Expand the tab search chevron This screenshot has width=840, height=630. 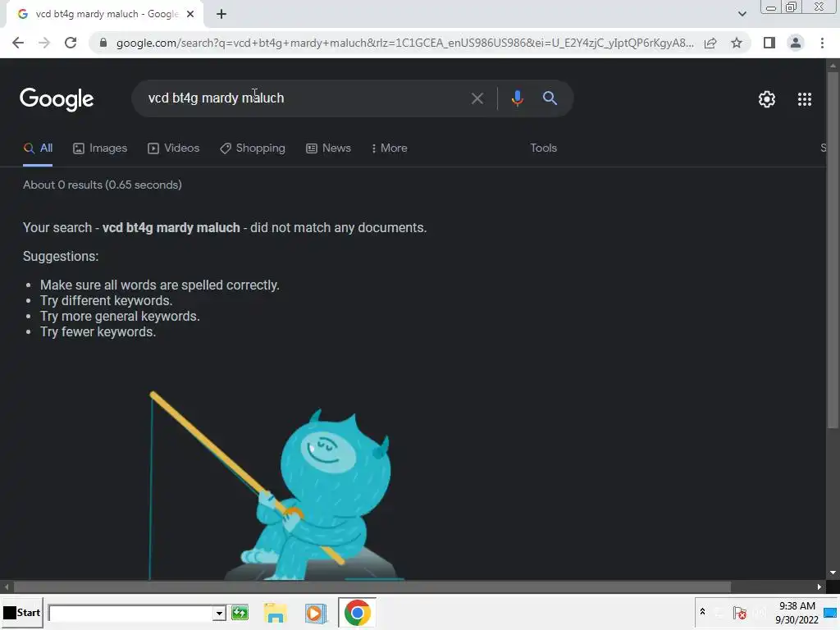(x=742, y=15)
